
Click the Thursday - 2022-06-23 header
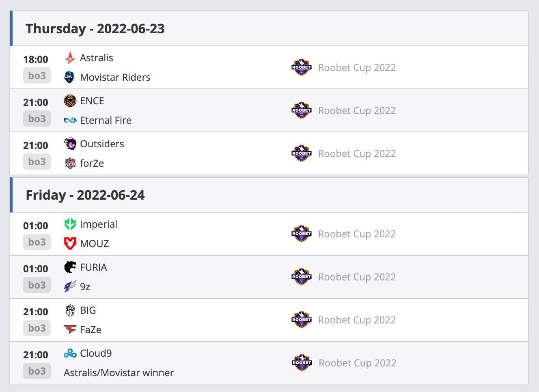tap(95, 28)
